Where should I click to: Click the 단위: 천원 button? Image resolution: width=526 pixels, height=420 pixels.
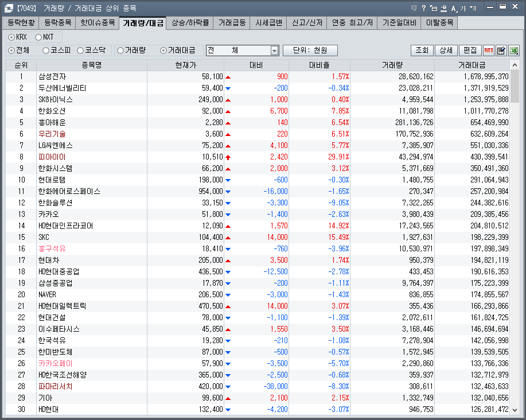click(x=310, y=50)
